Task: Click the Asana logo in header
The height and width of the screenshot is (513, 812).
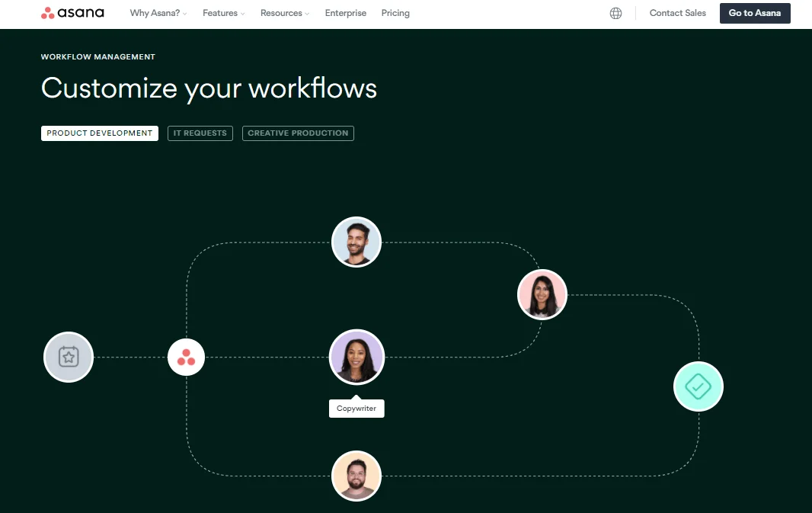Action: coord(72,13)
